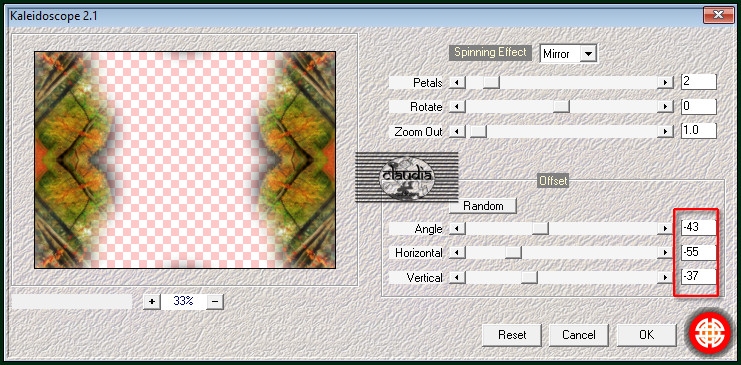This screenshot has width=741, height=365.
Task: Click the Zoom Out slider left arrow
Action: click(457, 132)
